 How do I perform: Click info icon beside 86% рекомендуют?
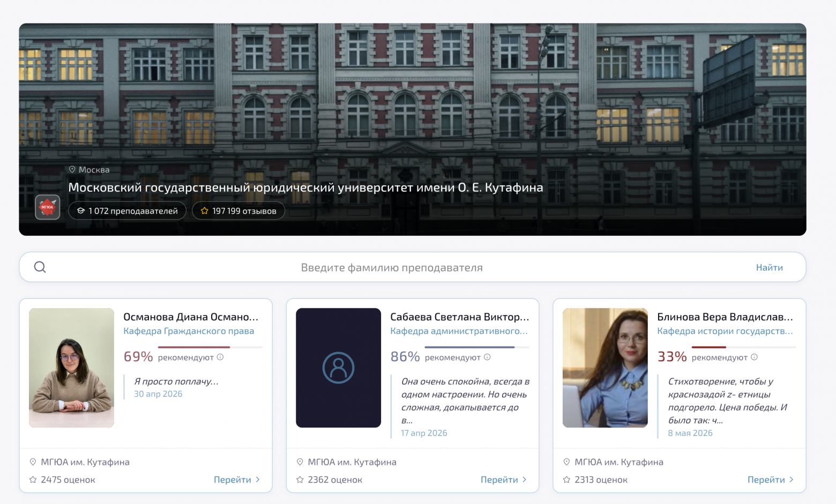click(487, 357)
